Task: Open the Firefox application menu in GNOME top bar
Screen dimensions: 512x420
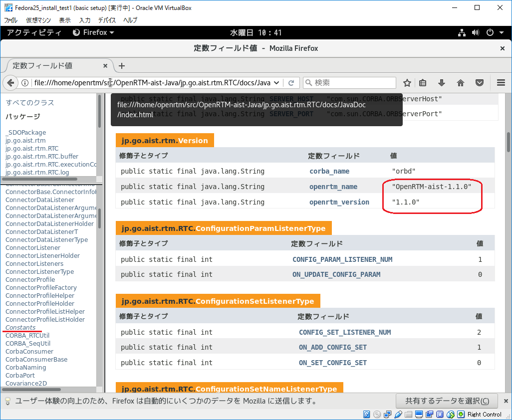Action: coord(93,32)
